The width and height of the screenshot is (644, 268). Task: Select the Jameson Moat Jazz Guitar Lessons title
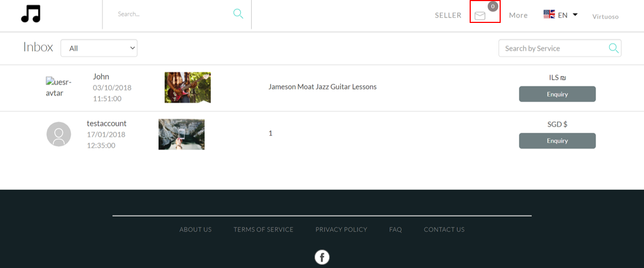(323, 87)
